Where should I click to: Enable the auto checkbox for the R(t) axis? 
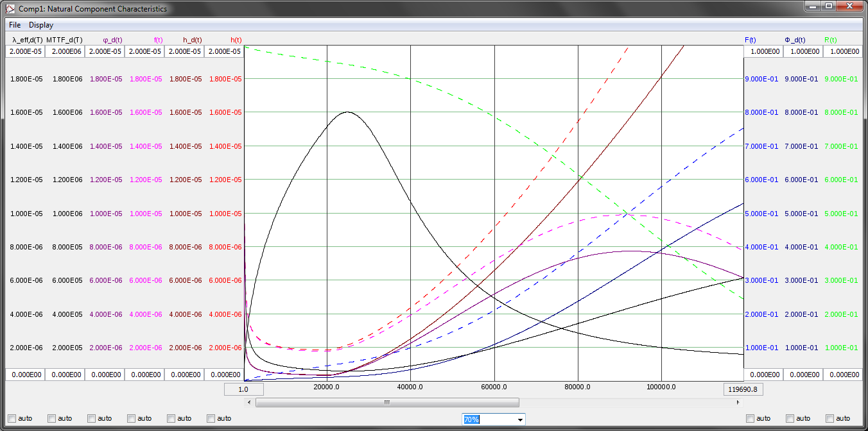(x=829, y=418)
